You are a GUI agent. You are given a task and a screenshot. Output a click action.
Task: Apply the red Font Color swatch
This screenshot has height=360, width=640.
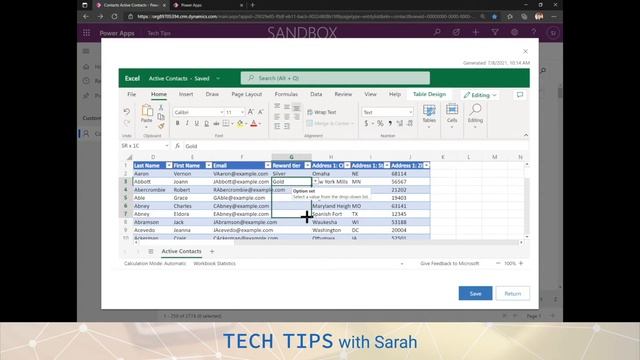253,123
